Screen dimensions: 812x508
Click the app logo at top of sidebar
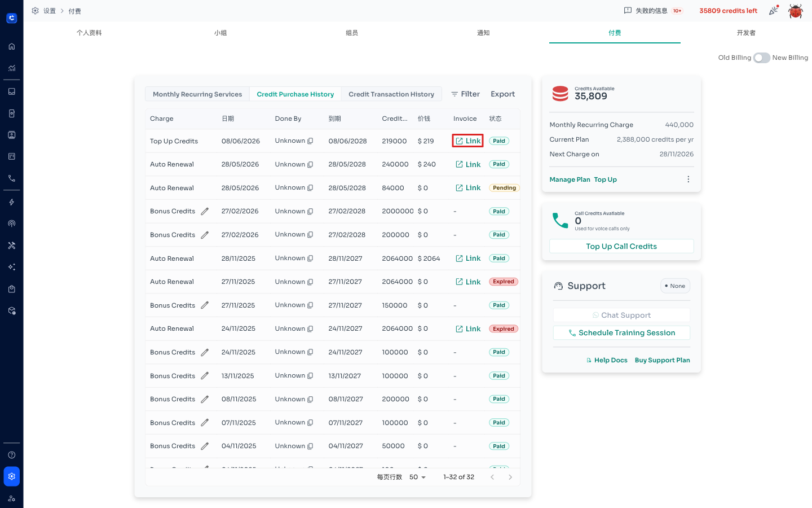(x=11, y=18)
